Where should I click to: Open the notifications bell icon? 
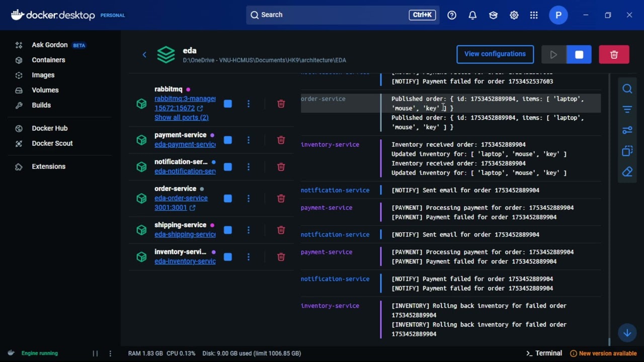[472, 15]
